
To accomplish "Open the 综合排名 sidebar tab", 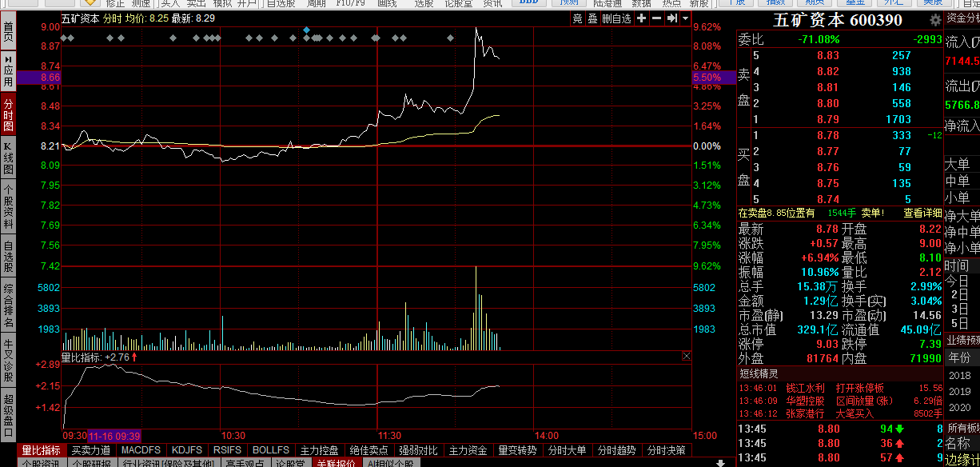I will tap(8, 305).
